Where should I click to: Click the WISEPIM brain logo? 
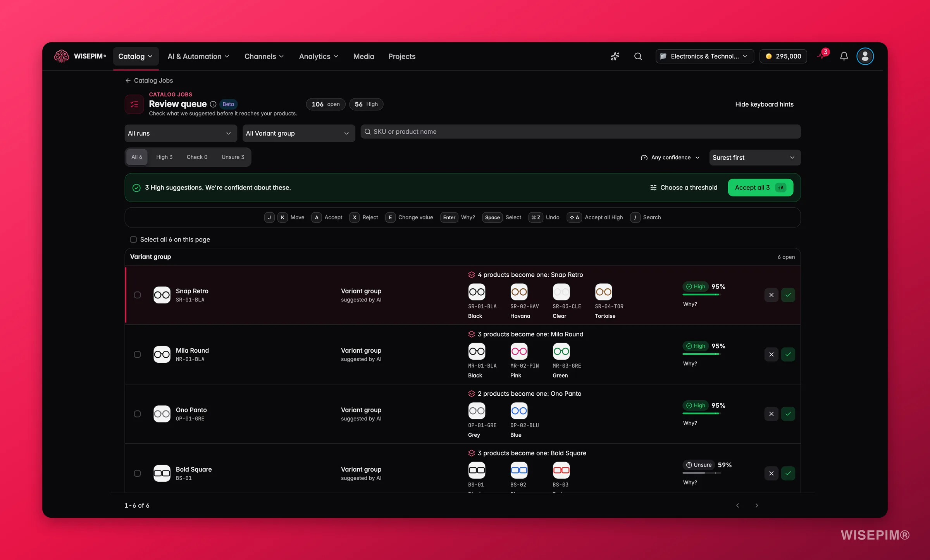(61, 56)
